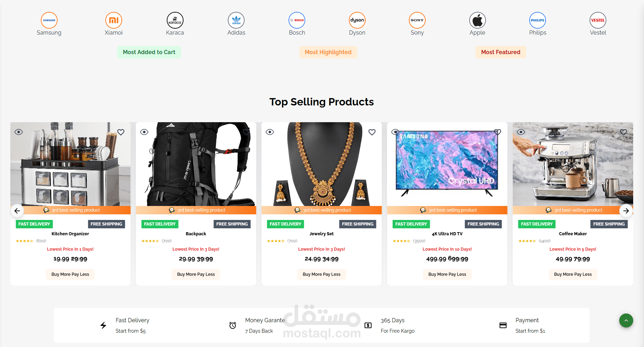Show previous products with left arrow
Viewport: 644px width, 347px height.
[x=17, y=211]
